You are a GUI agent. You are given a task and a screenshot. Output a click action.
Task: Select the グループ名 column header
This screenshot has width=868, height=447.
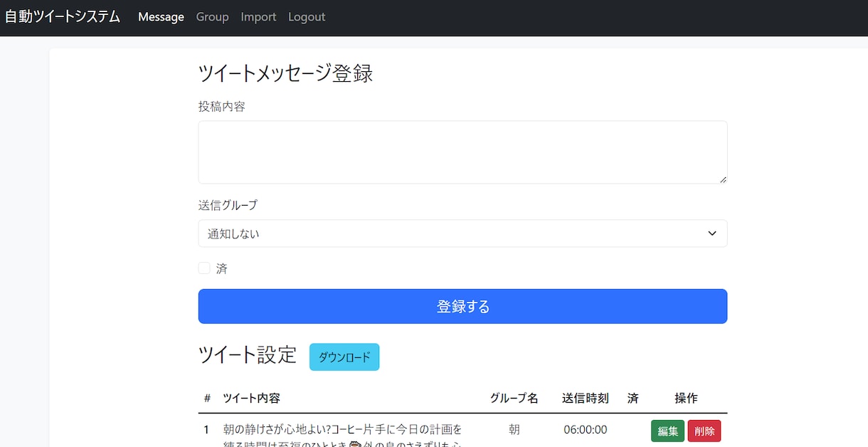514,398
